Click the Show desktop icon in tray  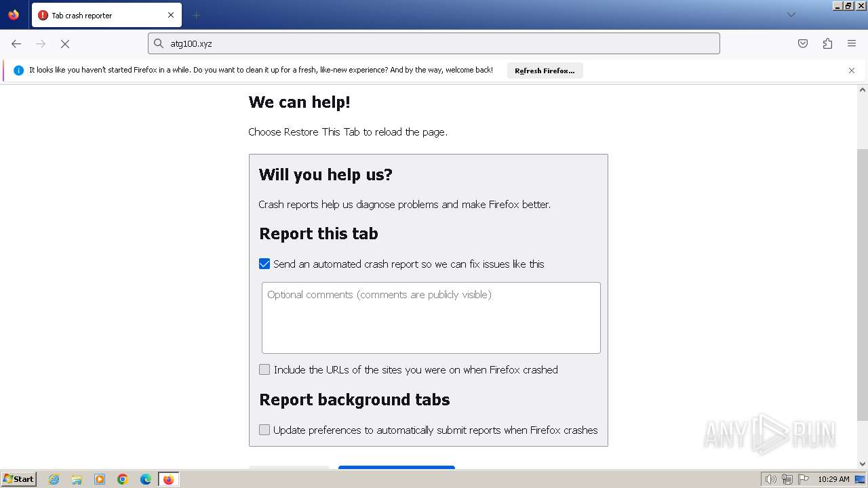pos(860,479)
